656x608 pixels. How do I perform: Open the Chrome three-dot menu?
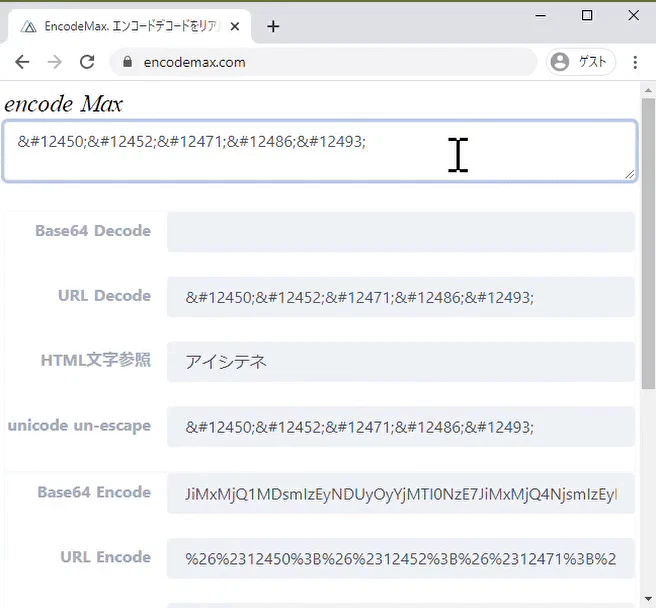tap(635, 62)
